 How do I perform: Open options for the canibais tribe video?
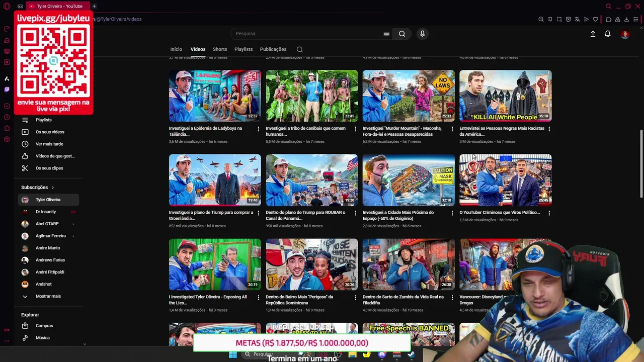click(355, 129)
